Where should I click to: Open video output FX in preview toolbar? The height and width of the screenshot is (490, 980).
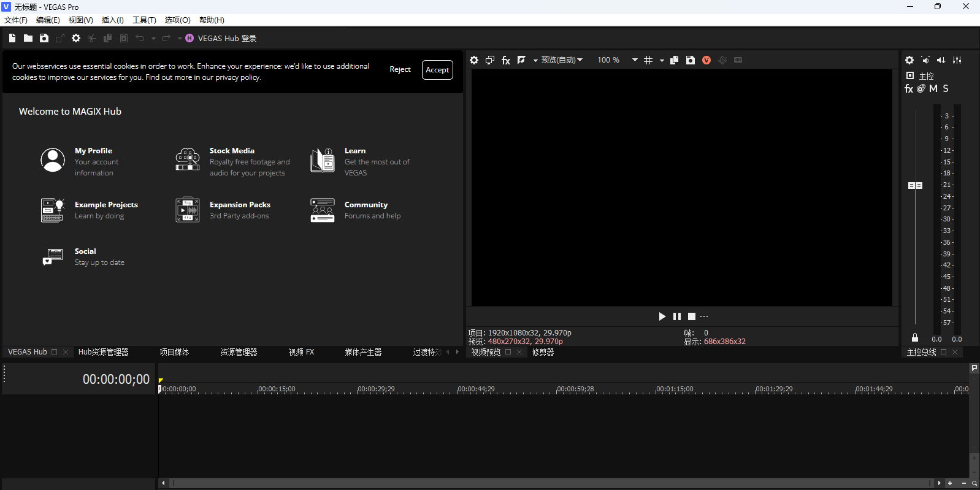(x=506, y=60)
